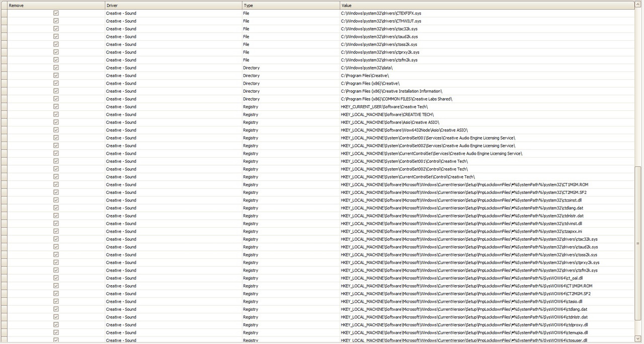Click SysWOW64\ctasio.dll registry value
Screen dimensions: 644x344
click(x=487, y=302)
